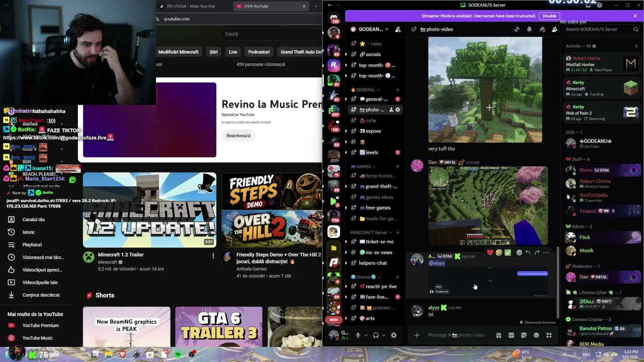Create channel in GENERAL category

(x=397, y=89)
